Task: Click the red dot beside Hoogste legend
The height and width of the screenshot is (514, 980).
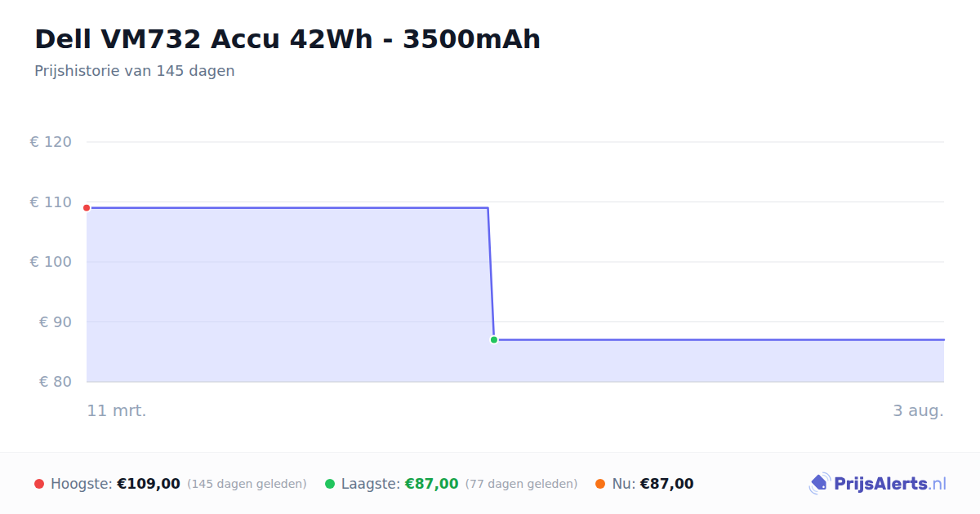Action: (39, 484)
